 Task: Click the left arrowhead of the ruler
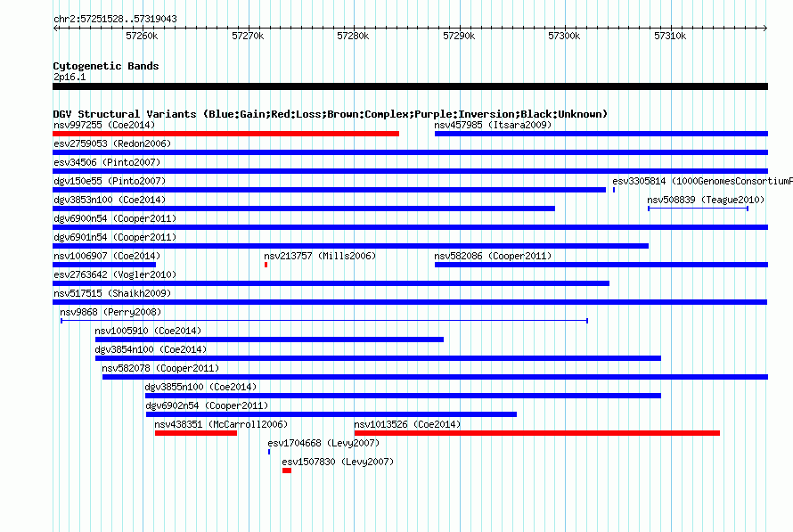click(55, 28)
